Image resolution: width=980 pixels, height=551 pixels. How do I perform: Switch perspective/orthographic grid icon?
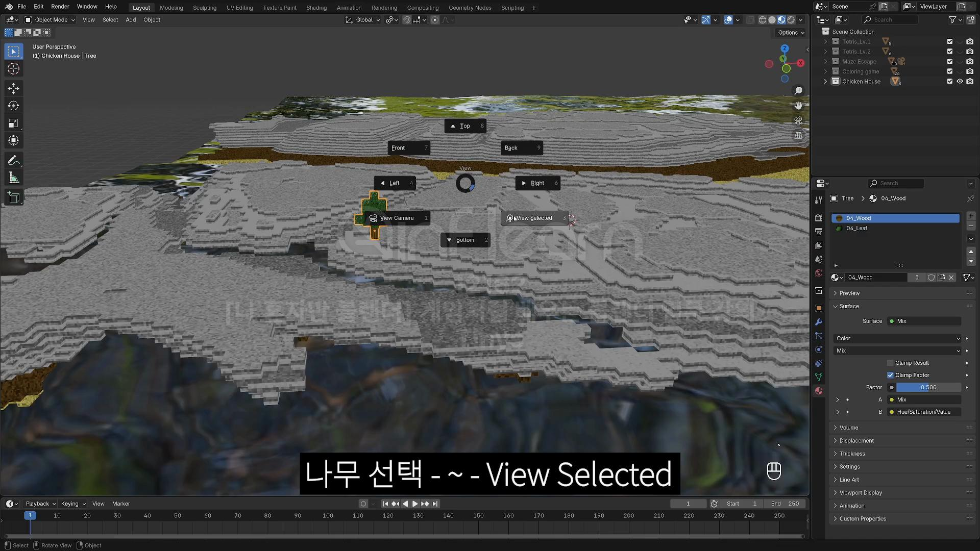(798, 135)
